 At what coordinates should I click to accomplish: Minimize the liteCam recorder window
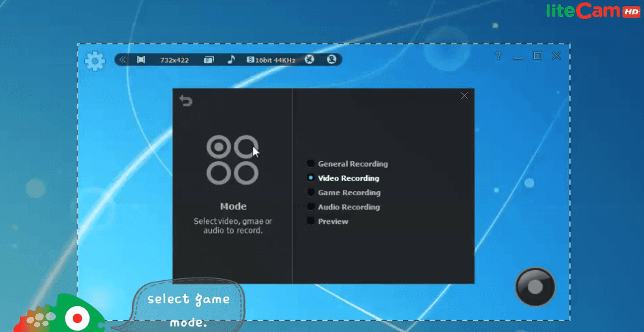coord(518,57)
